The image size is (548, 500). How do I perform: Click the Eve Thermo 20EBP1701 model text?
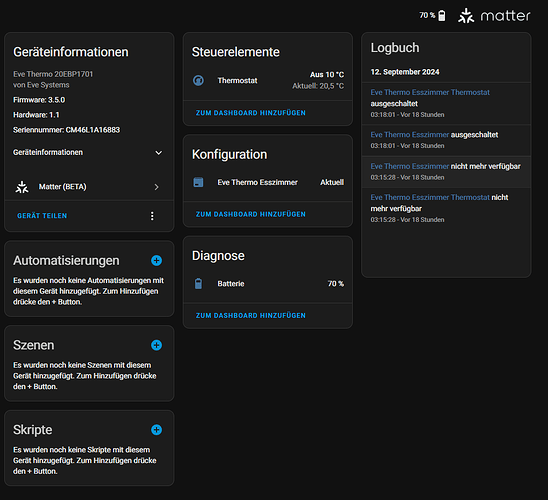[53, 74]
